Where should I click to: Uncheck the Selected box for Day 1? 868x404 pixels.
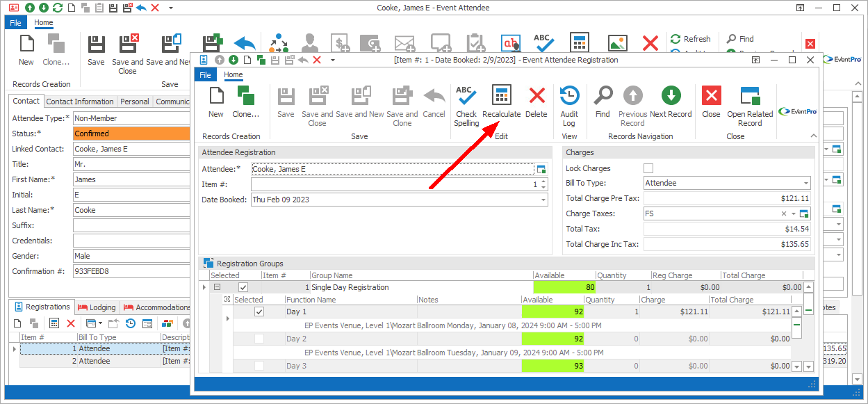259,312
